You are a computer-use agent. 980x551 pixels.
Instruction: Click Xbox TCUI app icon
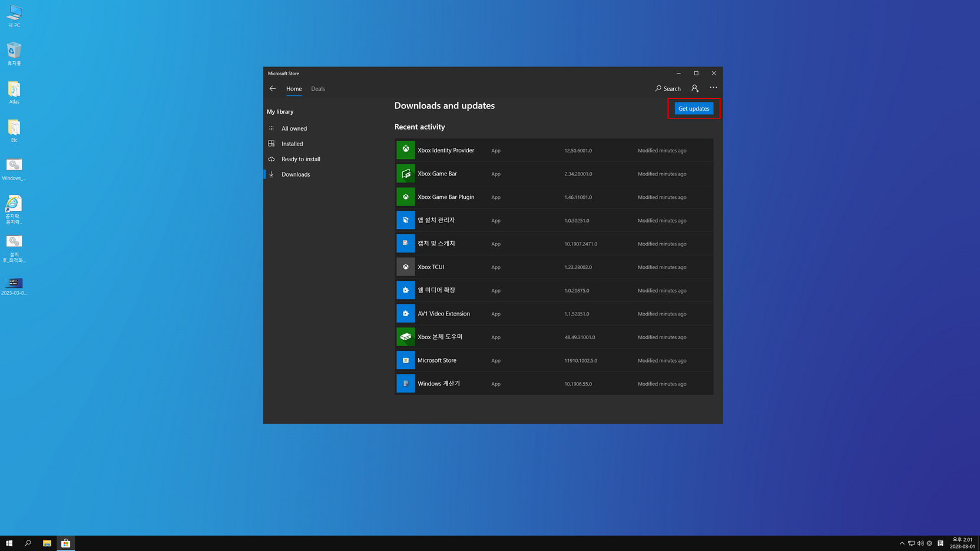tap(406, 267)
